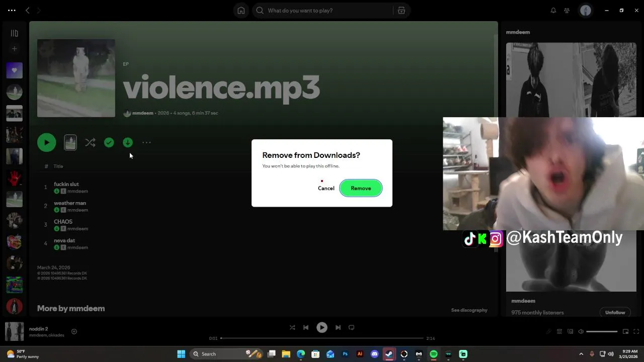Screen dimensions: 644x362
Task: Select track 'CHAOS'
Action: click(63, 222)
